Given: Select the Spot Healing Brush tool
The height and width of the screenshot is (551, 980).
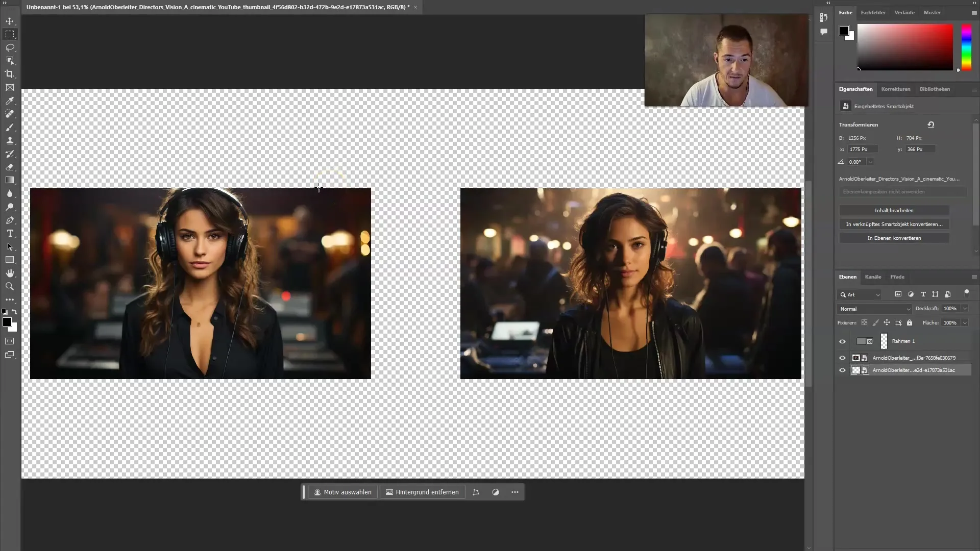Looking at the screenshot, I should click(10, 114).
